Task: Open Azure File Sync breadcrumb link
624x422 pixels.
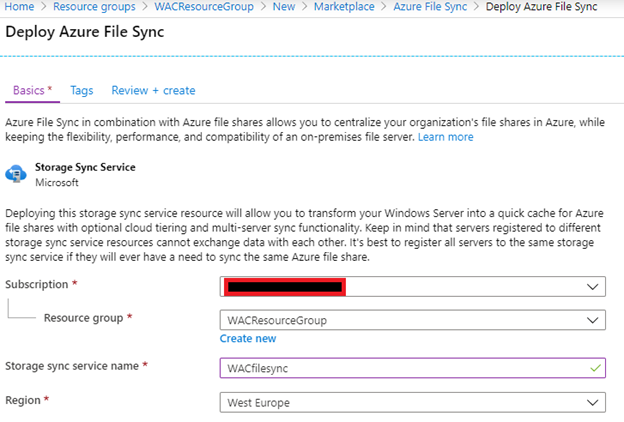Action: (x=430, y=6)
